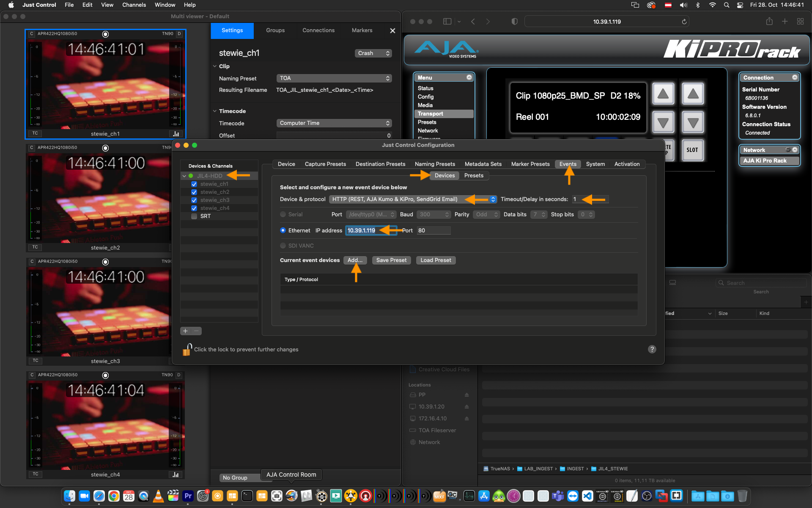
Task: Click the Add... button
Action: point(355,260)
